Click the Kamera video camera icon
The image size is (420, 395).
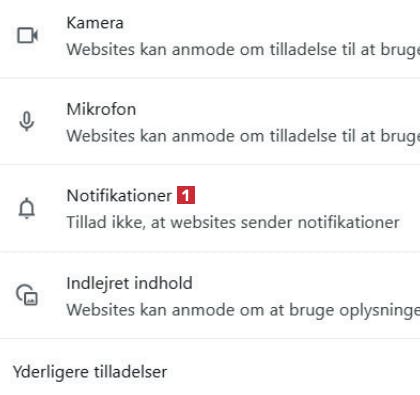(x=27, y=35)
